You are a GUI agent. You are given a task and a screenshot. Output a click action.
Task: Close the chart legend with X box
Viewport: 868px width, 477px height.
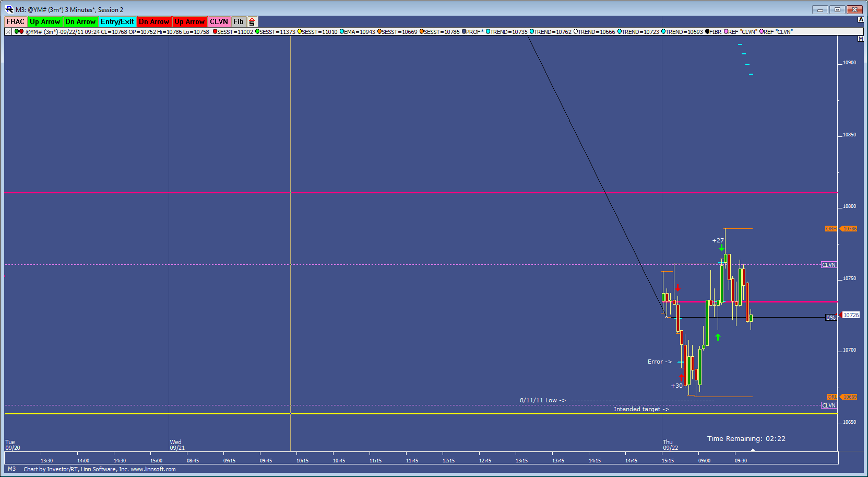(x=8, y=32)
